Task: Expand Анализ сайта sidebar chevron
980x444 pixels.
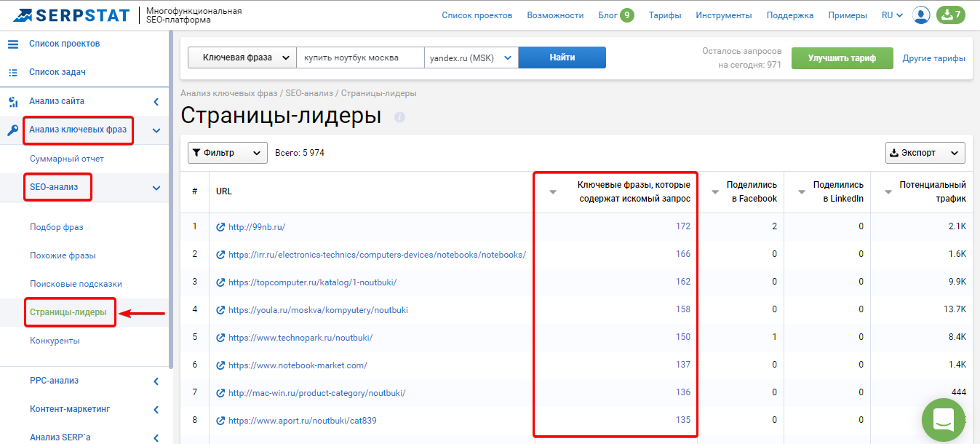Action: (x=156, y=102)
